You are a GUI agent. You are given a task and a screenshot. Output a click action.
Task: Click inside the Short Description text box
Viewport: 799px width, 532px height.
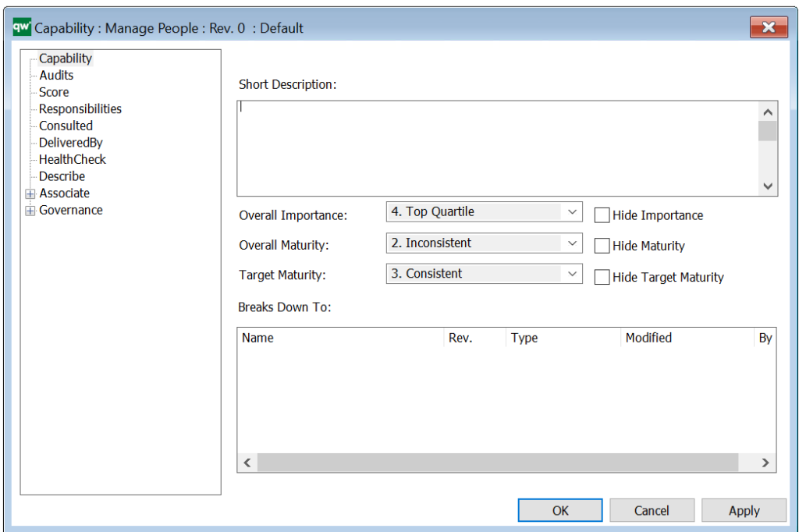498,148
